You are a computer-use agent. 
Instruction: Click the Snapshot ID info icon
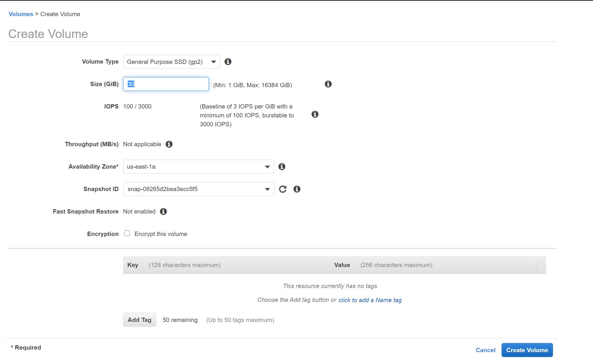pyautogui.click(x=297, y=189)
